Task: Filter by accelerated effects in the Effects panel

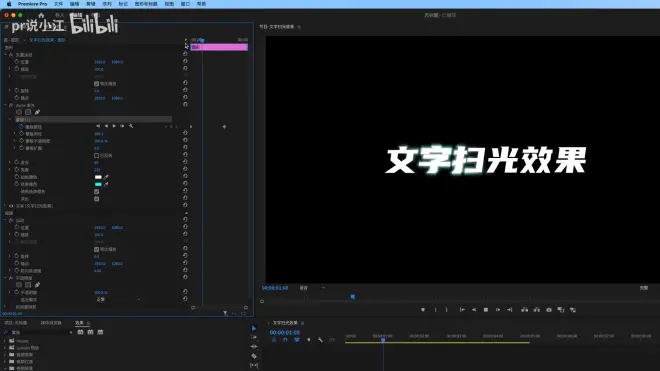Action: pyautogui.click(x=80, y=332)
